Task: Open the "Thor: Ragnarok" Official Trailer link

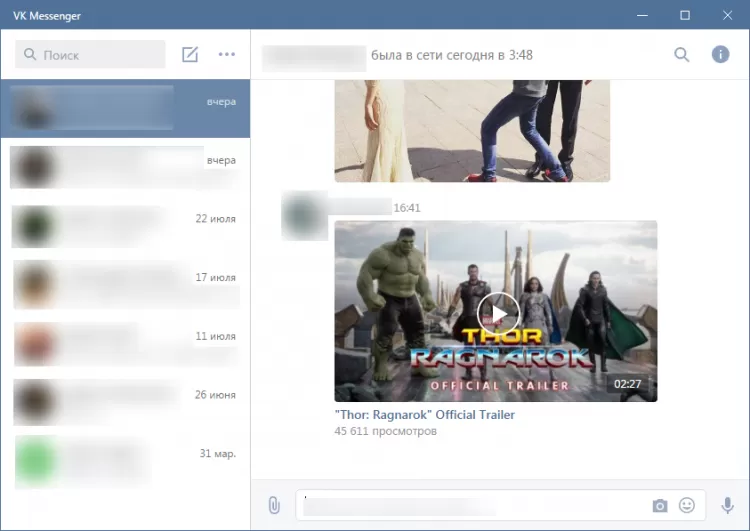Action: pyautogui.click(x=425, y=415)
